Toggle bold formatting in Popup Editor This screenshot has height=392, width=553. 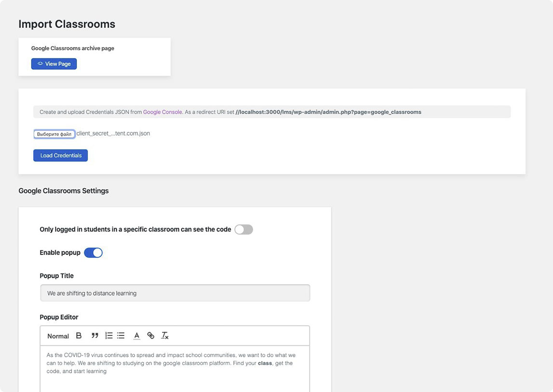(x=79, y=336)
